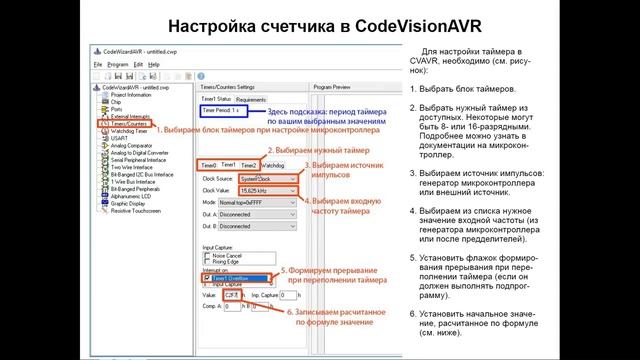Viewport: 640px width, 360px height.
Task: Enable the Noise Cancel checkbox
Action: point(207,256)
